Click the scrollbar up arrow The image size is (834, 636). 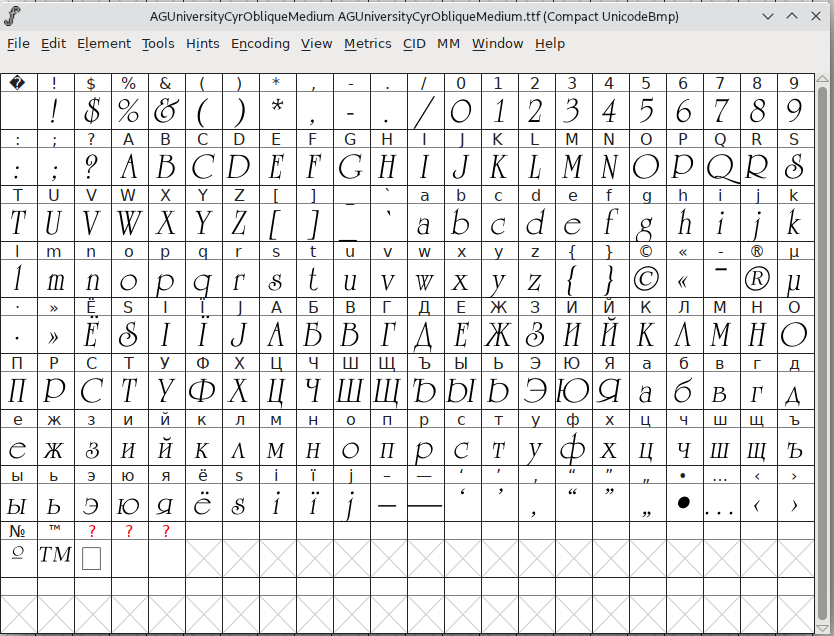point(823,77)
